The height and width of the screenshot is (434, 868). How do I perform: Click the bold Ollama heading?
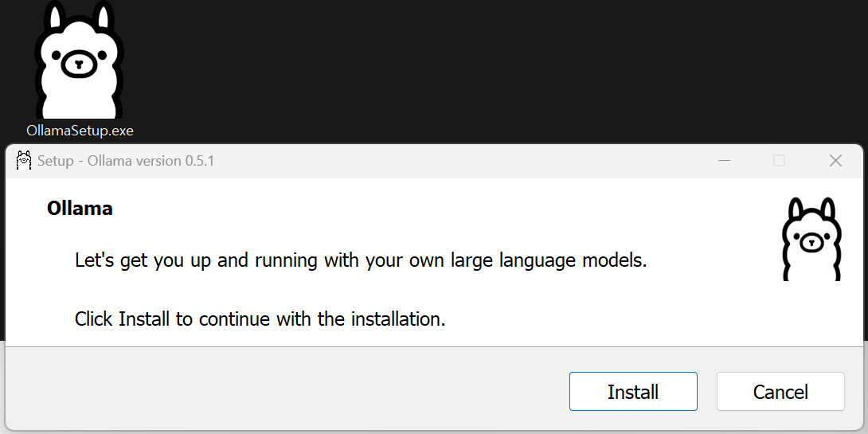point(80,209)
